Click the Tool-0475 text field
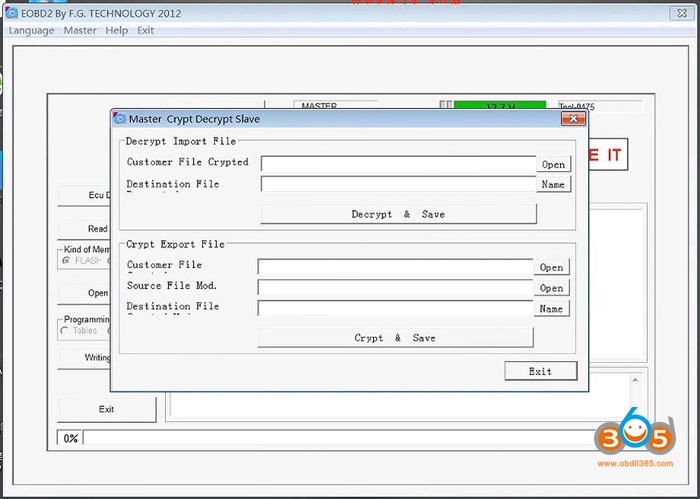700x499 pixels. pos(600,106)
